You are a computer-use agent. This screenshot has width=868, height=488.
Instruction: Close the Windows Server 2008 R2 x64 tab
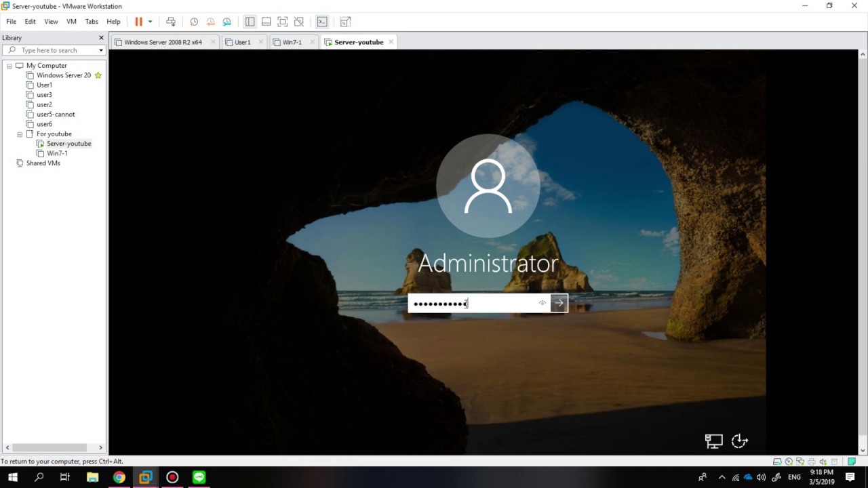click(x=213, y=42)
